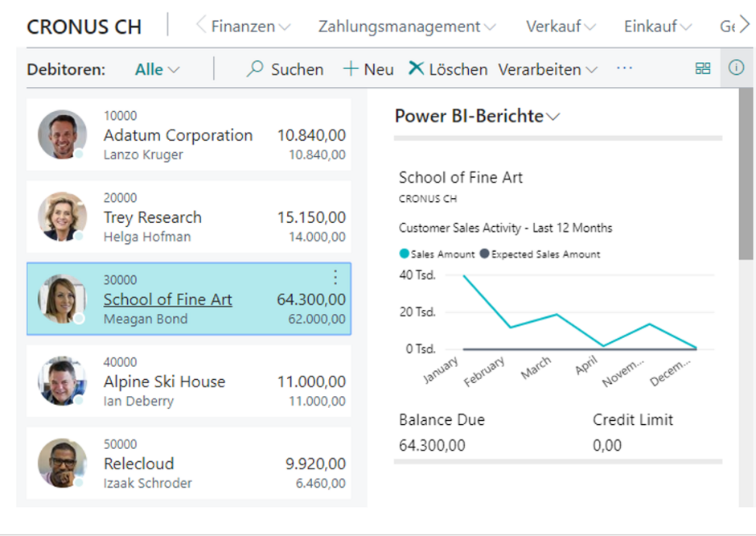Screen dimensions: 756x536
Task: Open the vertical dots menu on School of Fine Art
Action: tap(335, 277)
